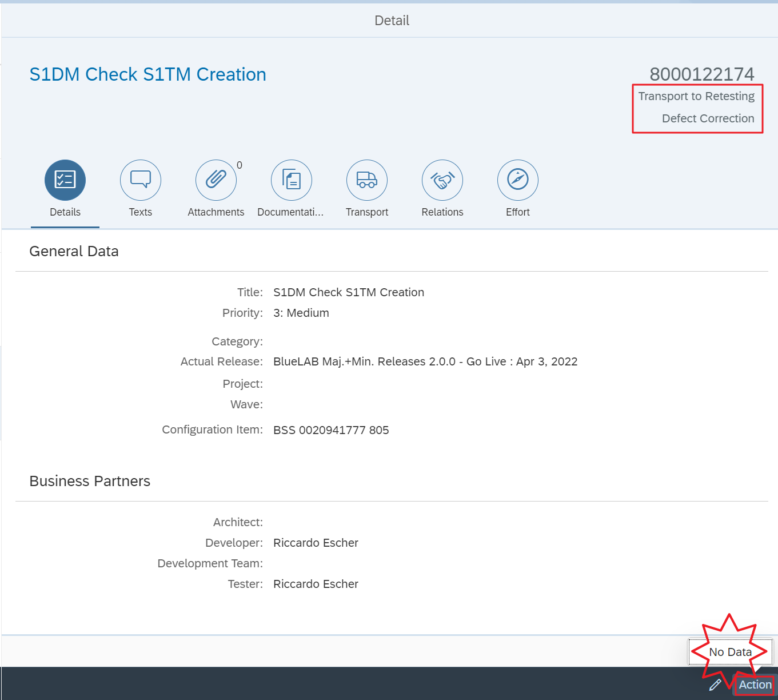The height and width of the screenshot is (700, 778).
Task: Open the Details tab icon
Action: click(65, 180)
